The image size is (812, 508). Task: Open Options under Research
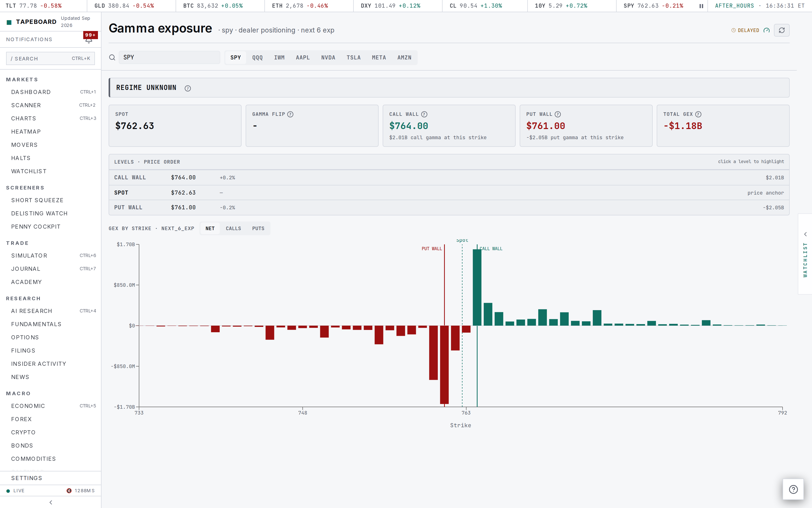(x=50, y=337)
